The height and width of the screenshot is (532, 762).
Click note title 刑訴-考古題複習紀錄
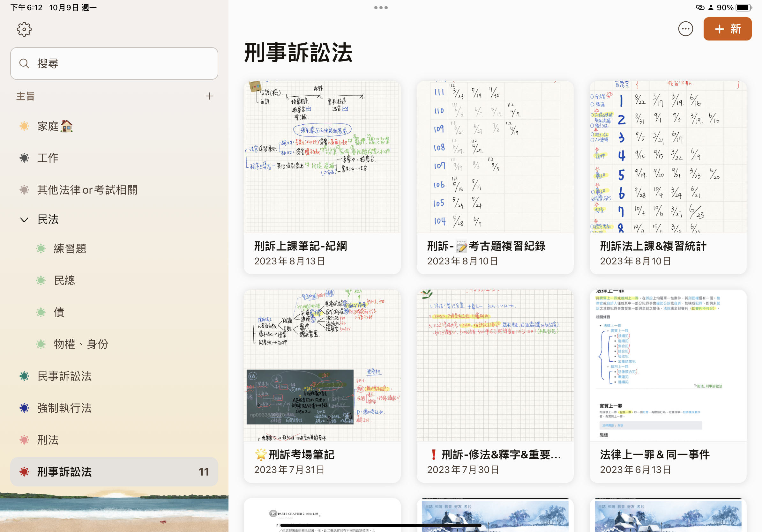click(x=486, y=246)
